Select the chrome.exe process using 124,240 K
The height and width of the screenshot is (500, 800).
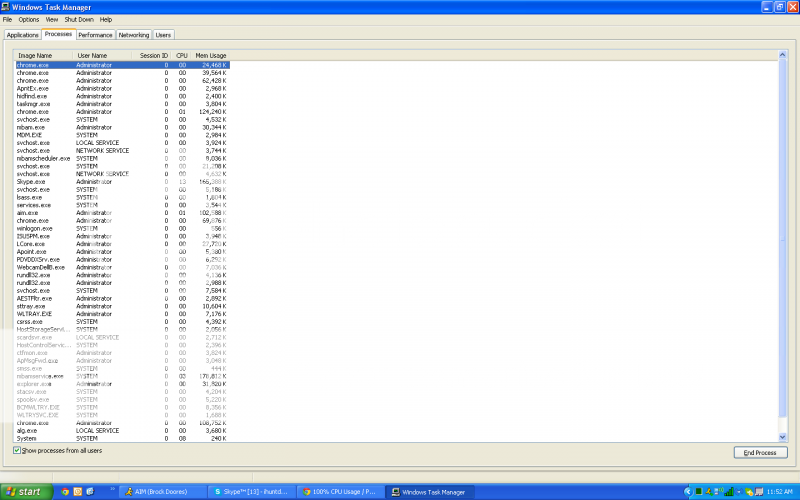coord(122,112)
